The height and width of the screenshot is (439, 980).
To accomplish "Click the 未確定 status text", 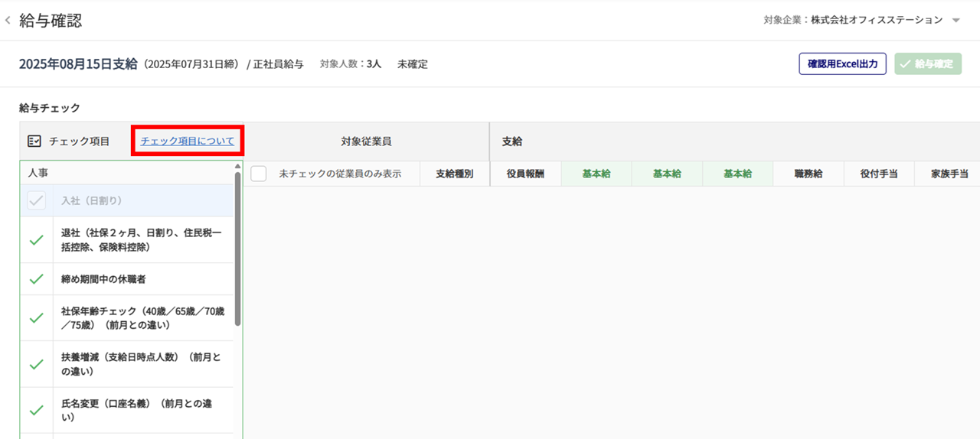I will [x=413, y=64].
